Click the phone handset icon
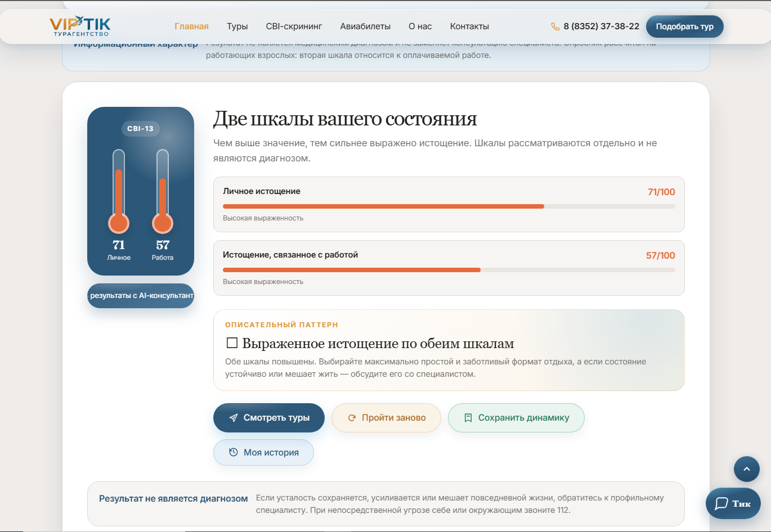 click(555, 26)
